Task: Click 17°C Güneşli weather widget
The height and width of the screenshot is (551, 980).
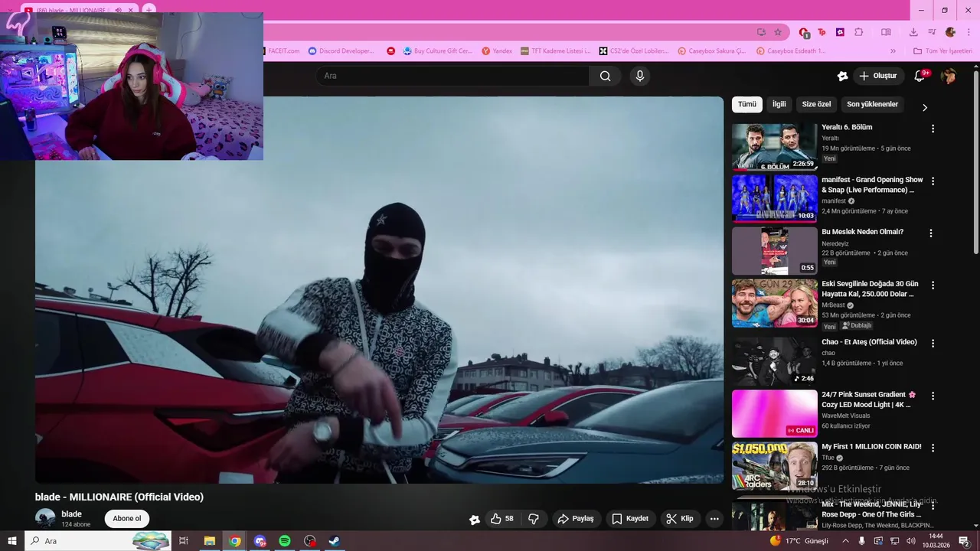Action: 799,541
